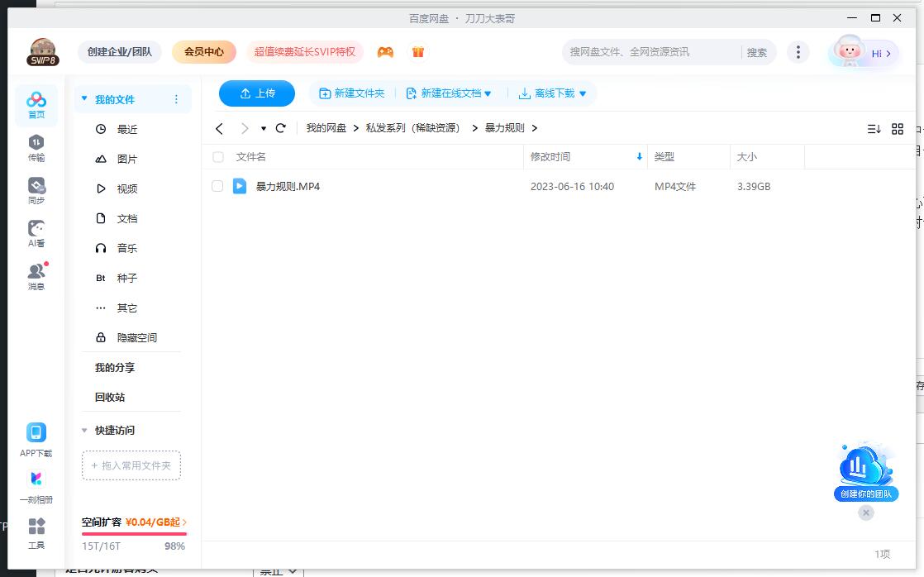Open the 传输 transfer list
Viewport: 924px width, 577px height.
coord(36,146)
